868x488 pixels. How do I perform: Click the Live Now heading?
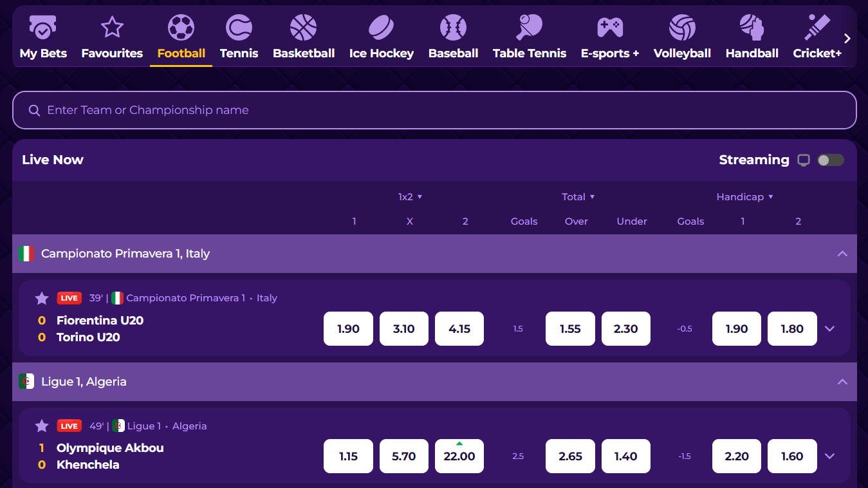point(53,160)
